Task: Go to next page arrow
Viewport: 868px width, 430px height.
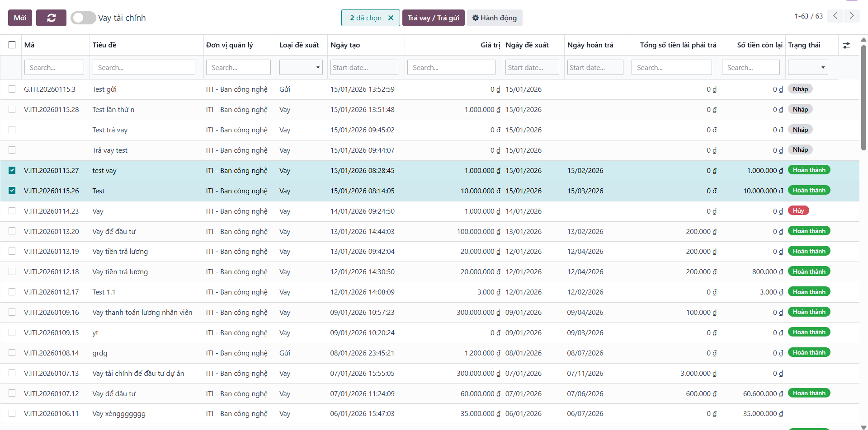Action: 852,16
